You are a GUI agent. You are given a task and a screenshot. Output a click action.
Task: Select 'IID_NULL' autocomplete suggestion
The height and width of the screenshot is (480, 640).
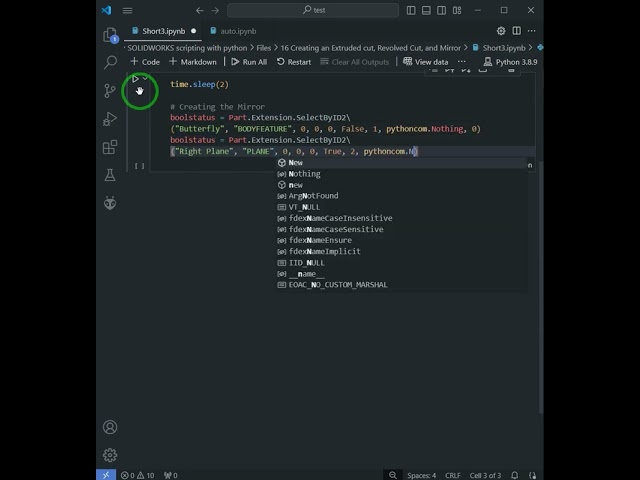(402, 262)
